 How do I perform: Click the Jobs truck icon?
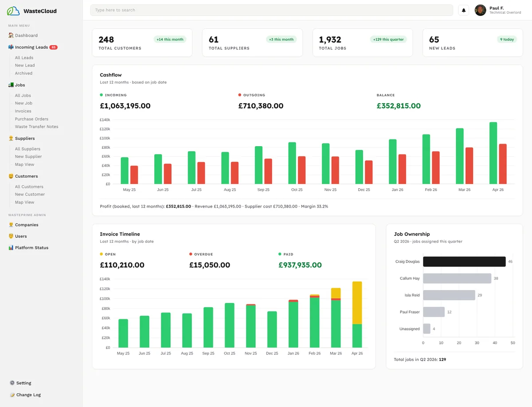[x=11, y=85]
